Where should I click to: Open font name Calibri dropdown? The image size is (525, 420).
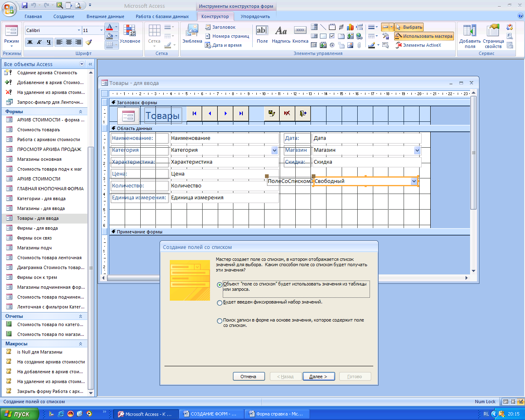pos(79,30)
